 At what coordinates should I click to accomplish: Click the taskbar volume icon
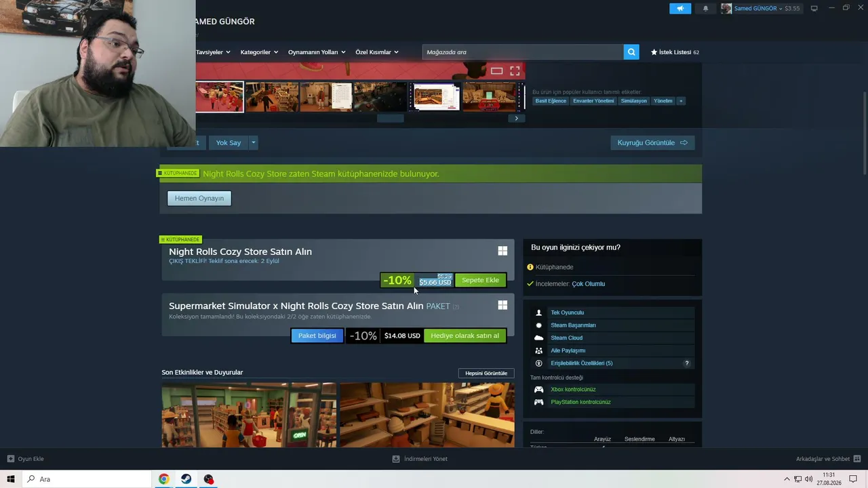808,479
